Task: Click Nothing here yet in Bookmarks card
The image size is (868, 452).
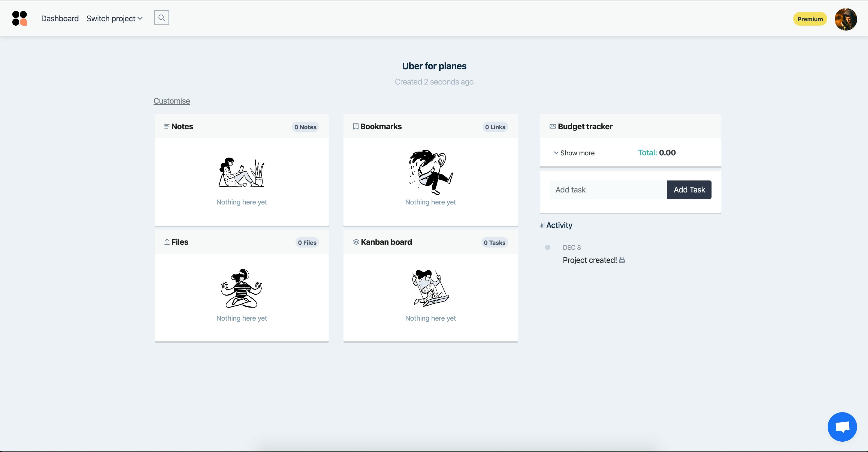Action: click(x=430, y=202)
